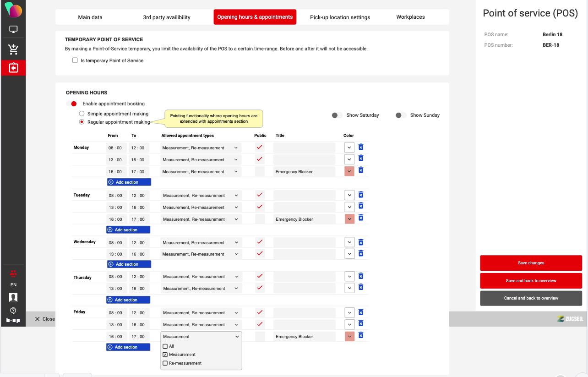Expand Tuesday 13:00 appointment types dropdown
The image size is (588, 377).
point(201,208)
